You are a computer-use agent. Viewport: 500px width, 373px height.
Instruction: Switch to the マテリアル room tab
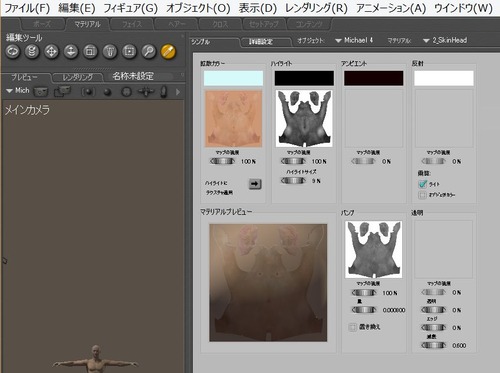click(x=87, y=24)
